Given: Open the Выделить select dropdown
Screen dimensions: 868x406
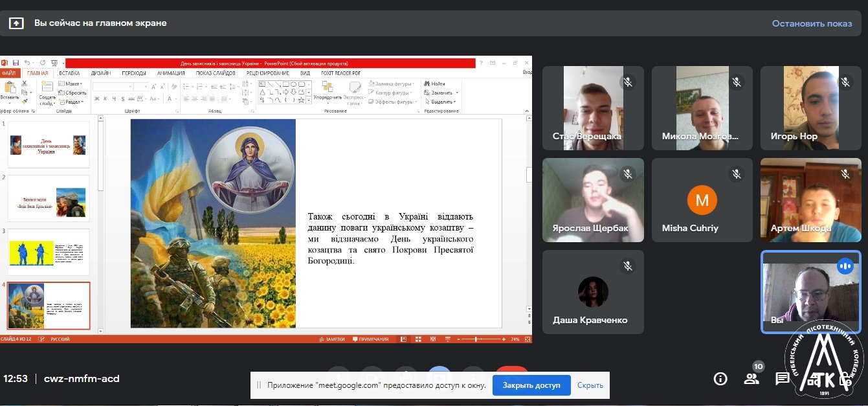Looking at the screenshot, I should point(440,102).
